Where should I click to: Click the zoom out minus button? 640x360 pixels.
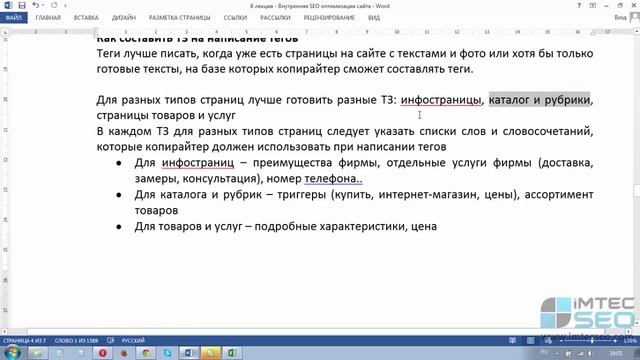pyautogui.click(x=560, y=341)
